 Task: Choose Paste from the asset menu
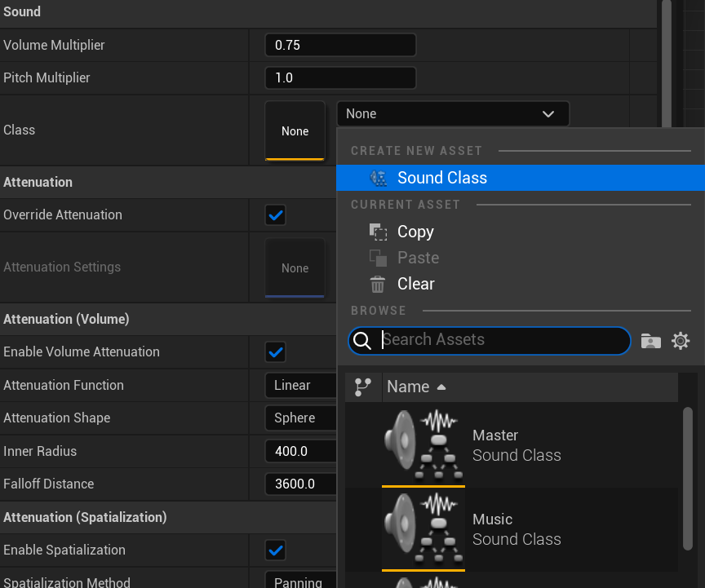point(521,258)
